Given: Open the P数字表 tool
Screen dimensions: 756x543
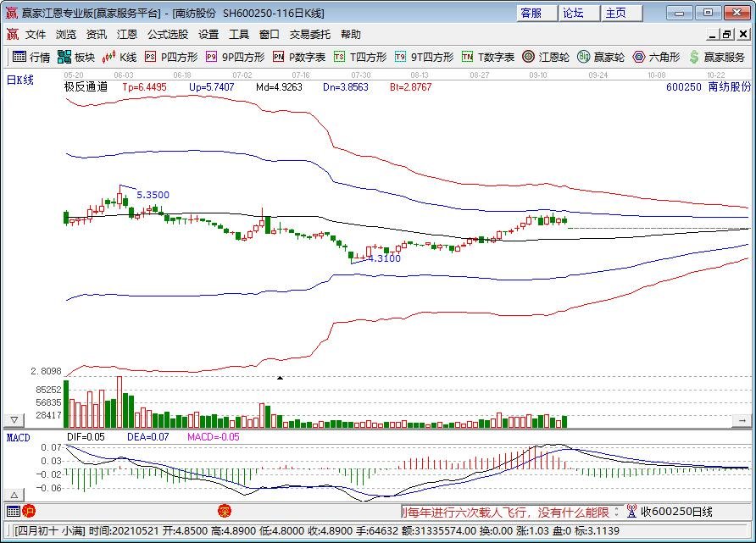Looking at the screenshot, I should click(x=299, y=57).
